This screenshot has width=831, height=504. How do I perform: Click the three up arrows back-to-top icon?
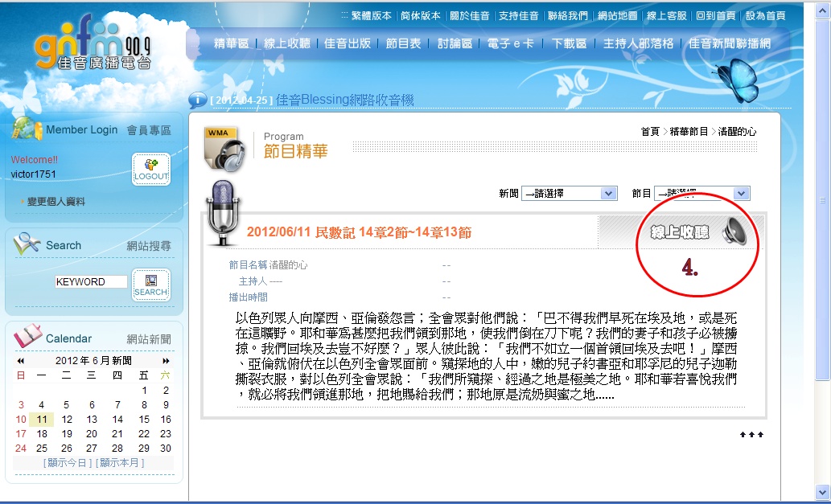pyautogui.click(x=751, y=435)
